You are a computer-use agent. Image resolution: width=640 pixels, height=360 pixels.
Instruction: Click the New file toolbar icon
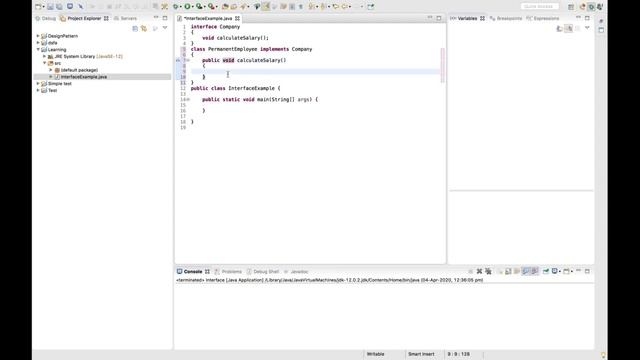click(38, 7)
